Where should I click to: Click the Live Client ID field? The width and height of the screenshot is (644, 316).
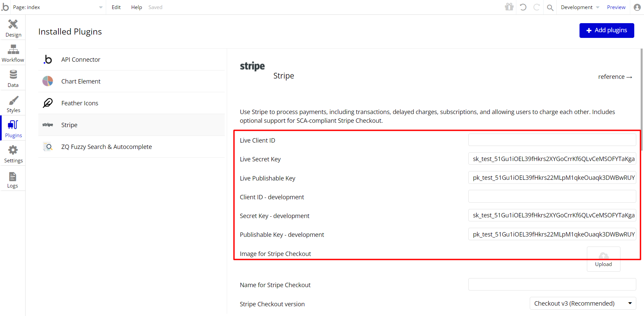(552, 140)
